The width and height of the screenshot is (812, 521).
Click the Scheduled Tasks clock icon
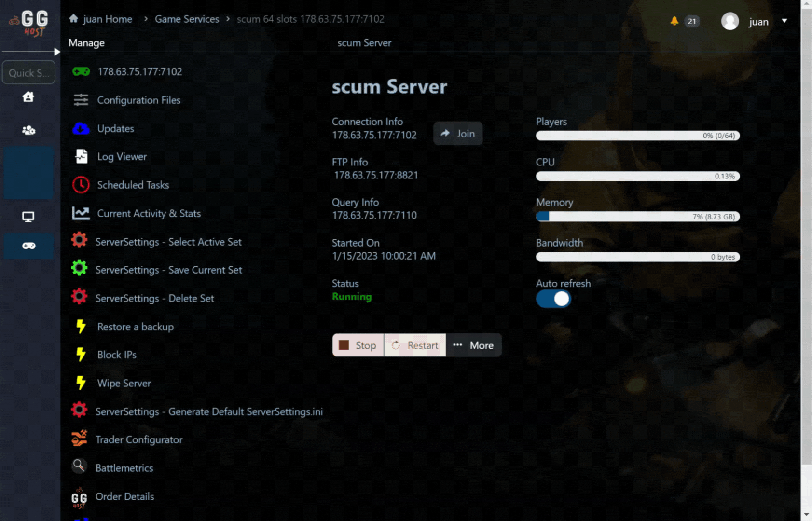81,185
